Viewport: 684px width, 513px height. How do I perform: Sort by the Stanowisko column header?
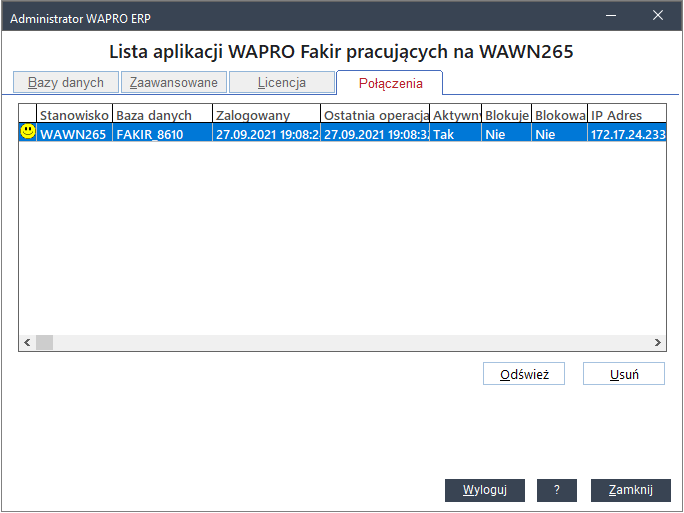pyautogui.click(x=75, y=115)
